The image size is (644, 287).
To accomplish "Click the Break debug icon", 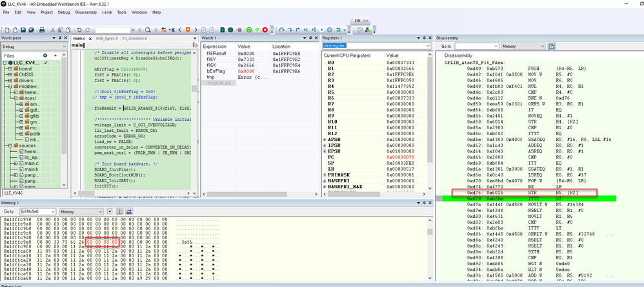I will [330, 30].
